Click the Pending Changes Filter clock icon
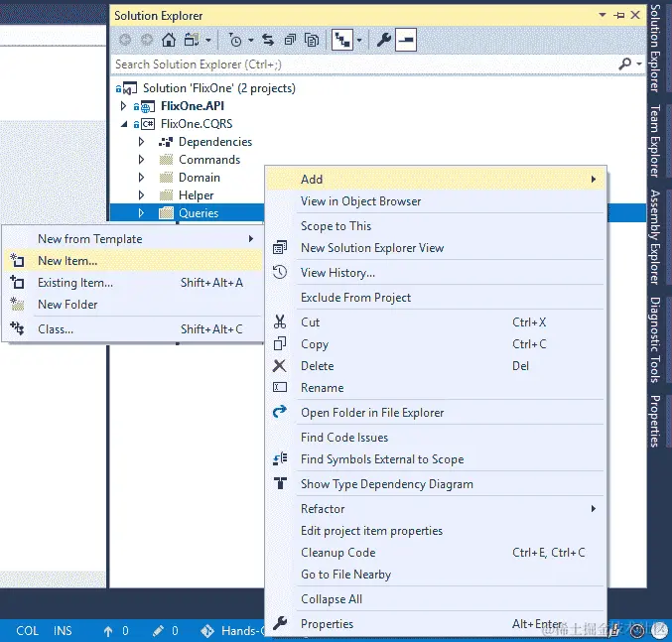The height and width of the screenshot is (642, 672). pos(235,40)
